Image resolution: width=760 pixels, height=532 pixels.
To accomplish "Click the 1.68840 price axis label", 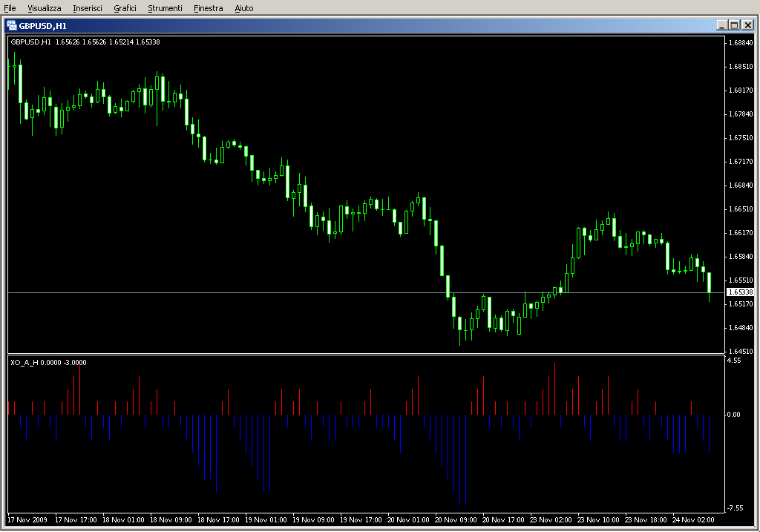I will [741, 43].
